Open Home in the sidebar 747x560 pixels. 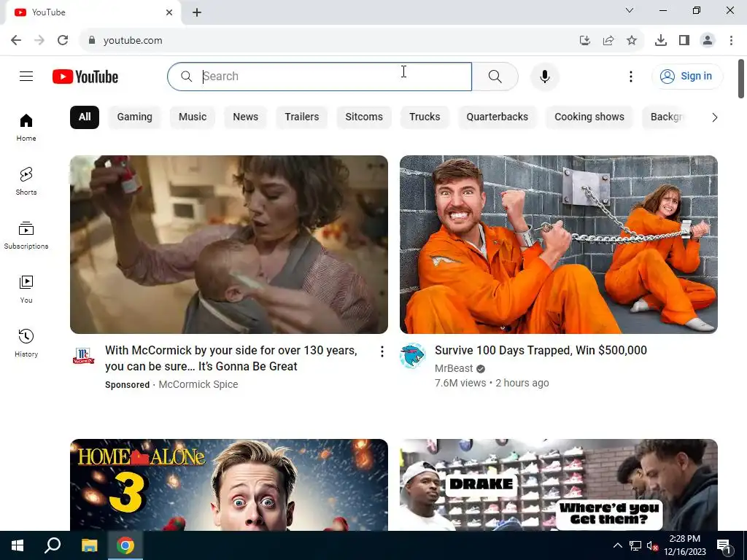tap(26, 128)
